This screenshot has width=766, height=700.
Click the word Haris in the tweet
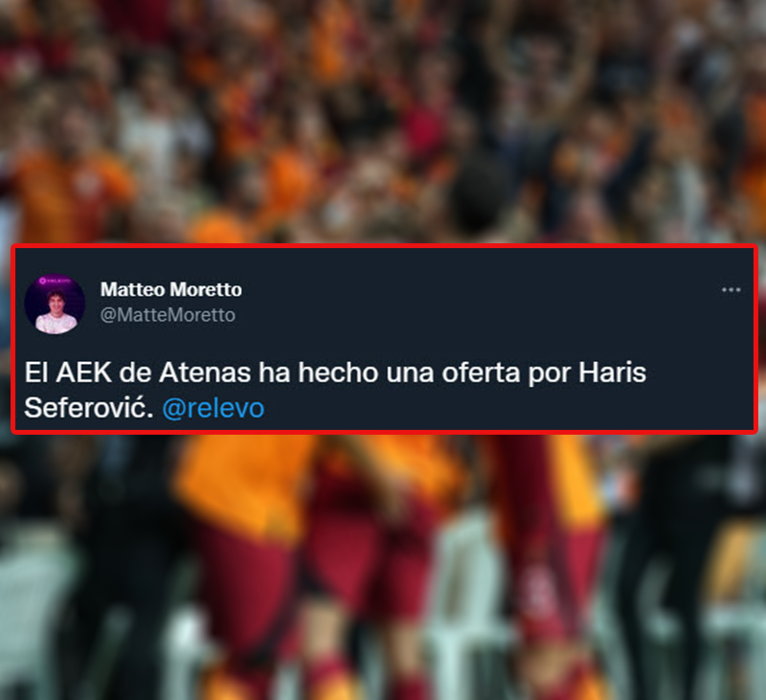pyautogui.click(x=613, y=373)
